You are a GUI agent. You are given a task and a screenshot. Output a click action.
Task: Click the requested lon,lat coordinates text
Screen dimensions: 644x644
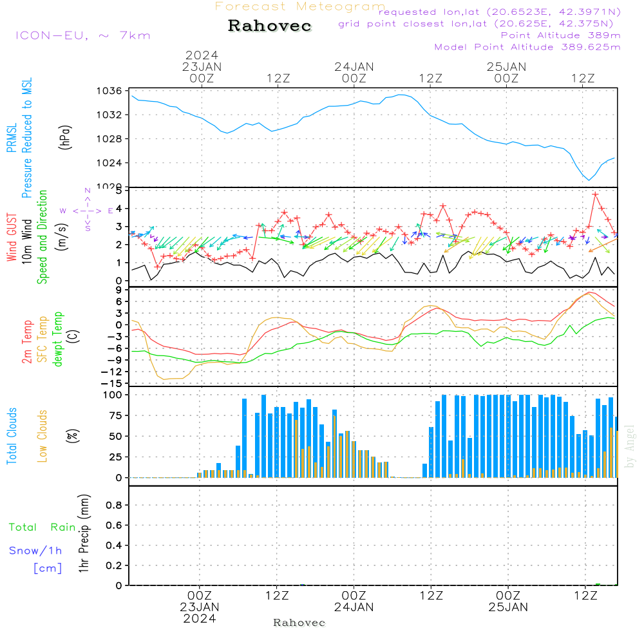click(500, 12)
